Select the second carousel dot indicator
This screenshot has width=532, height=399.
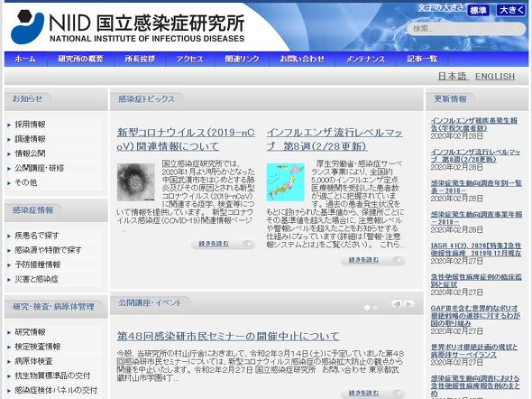[x=375, y=307]
